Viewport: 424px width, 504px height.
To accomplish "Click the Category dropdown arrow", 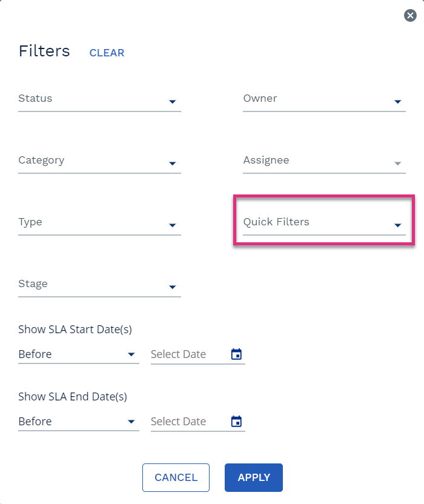I will pyautogui.click(x=172, y=164).
